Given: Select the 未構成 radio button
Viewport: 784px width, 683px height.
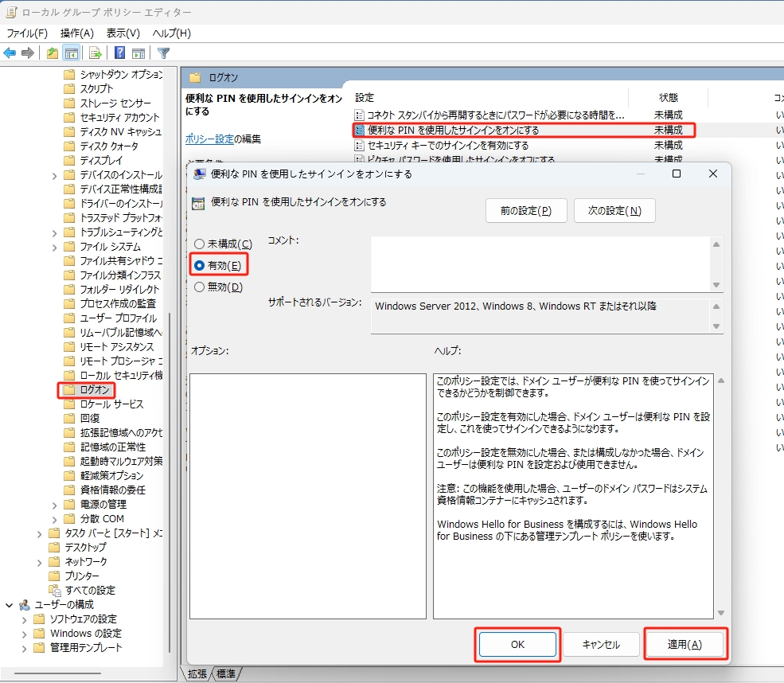Looking at the screenshot, I should pos(199,244).
